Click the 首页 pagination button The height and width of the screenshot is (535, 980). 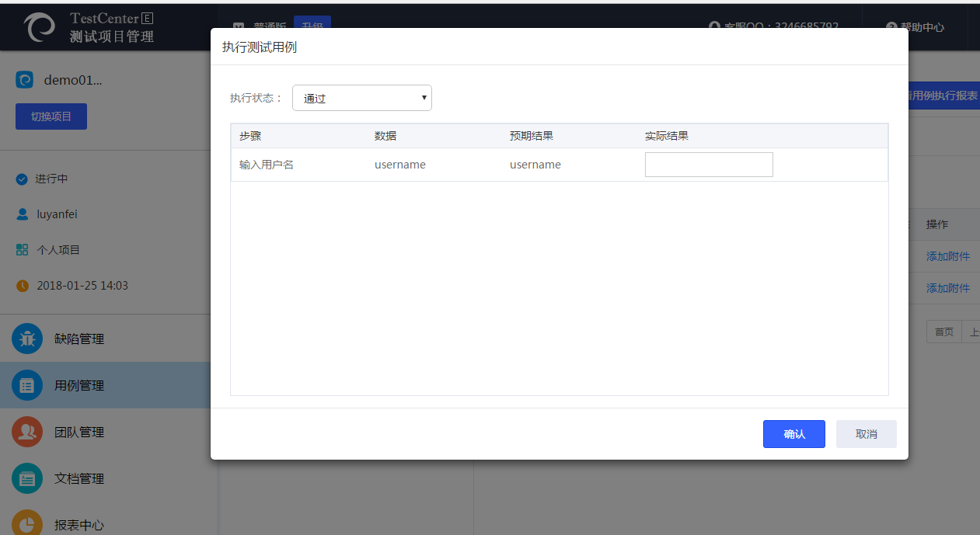coord(943,332)
